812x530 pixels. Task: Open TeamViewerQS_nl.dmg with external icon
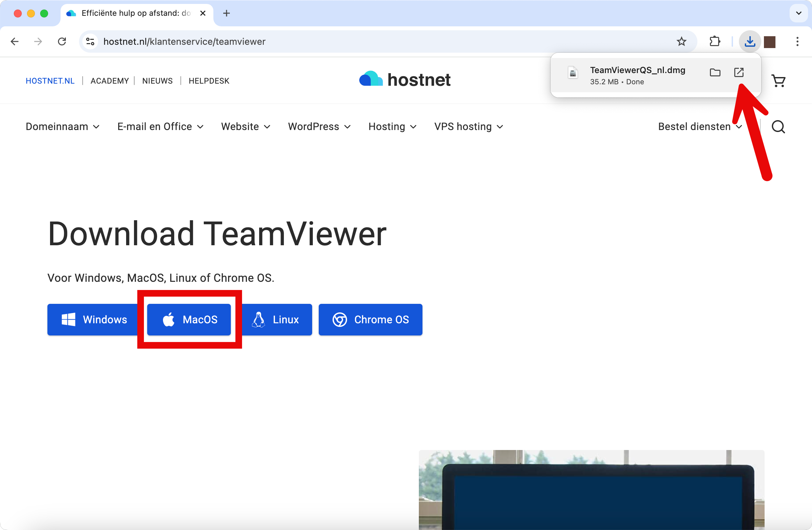point(739,72)
